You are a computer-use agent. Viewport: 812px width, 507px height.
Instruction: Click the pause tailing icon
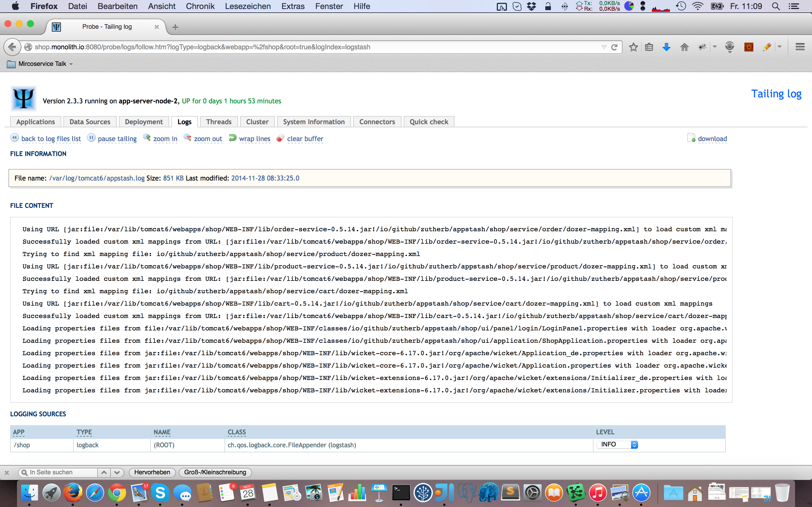click(91, 138)
